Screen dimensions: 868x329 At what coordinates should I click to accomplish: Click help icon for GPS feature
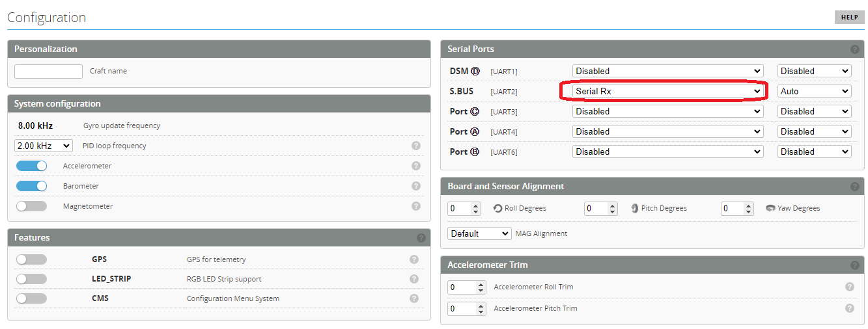tap(413, 259)
